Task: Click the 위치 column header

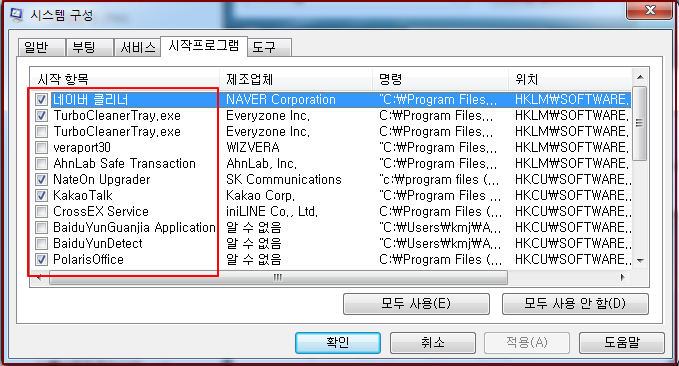Action: 569,79
